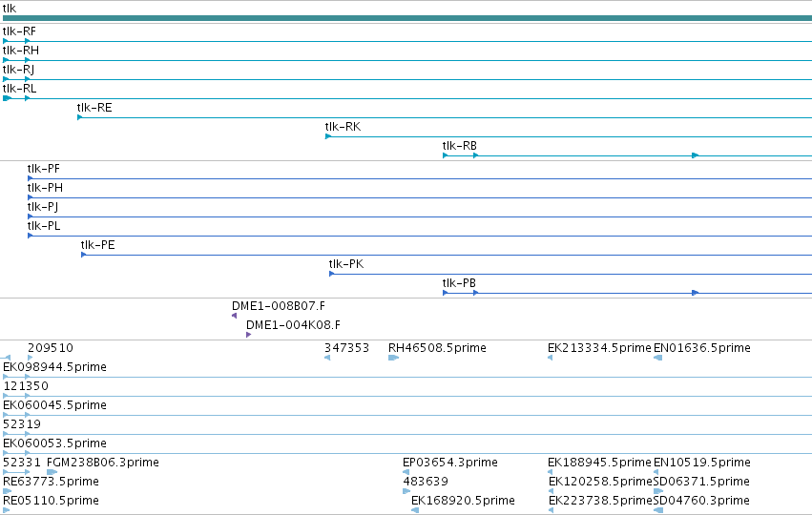Select the SD06371.5prime feature arrow
The height and width of the screenshot is (515, 812).
tap(658, 492)
